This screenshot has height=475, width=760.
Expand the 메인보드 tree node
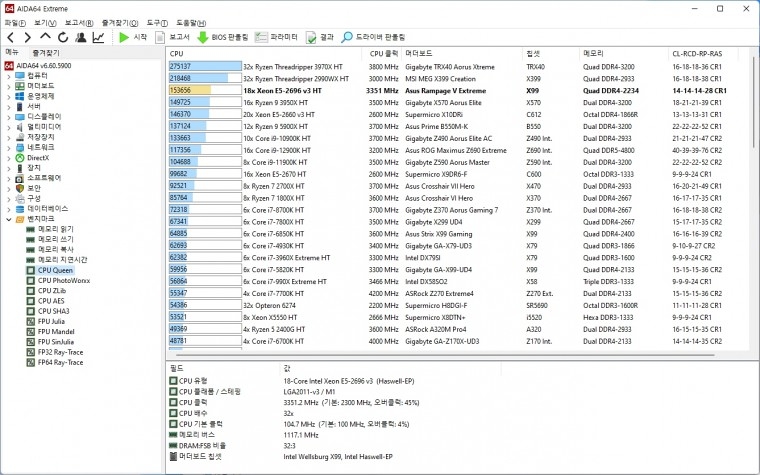(x=9, y=86)
